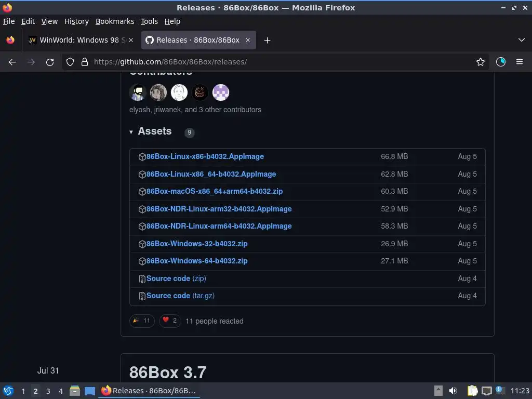The image size is (532, 399).
Task: Close the WinWorld Windows 98 tab
Action: click(x=131, y=40)
